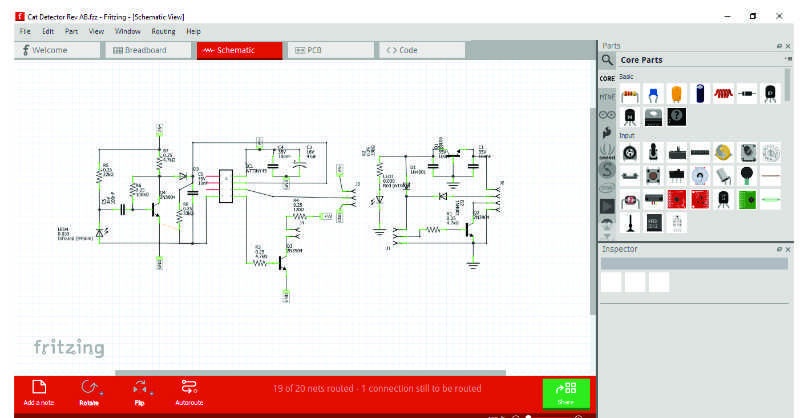Switch to the Code tab

(422, 50)
